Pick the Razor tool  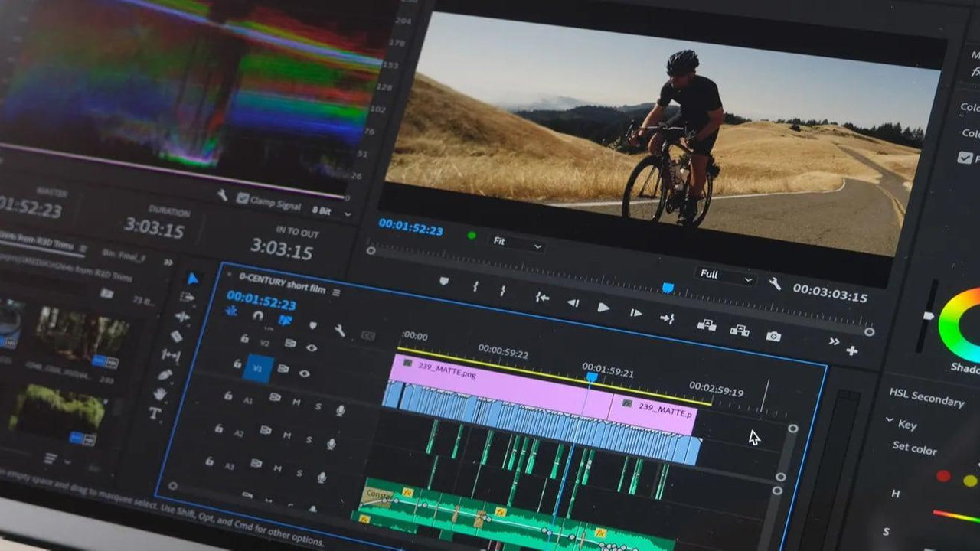coord(177,336)
